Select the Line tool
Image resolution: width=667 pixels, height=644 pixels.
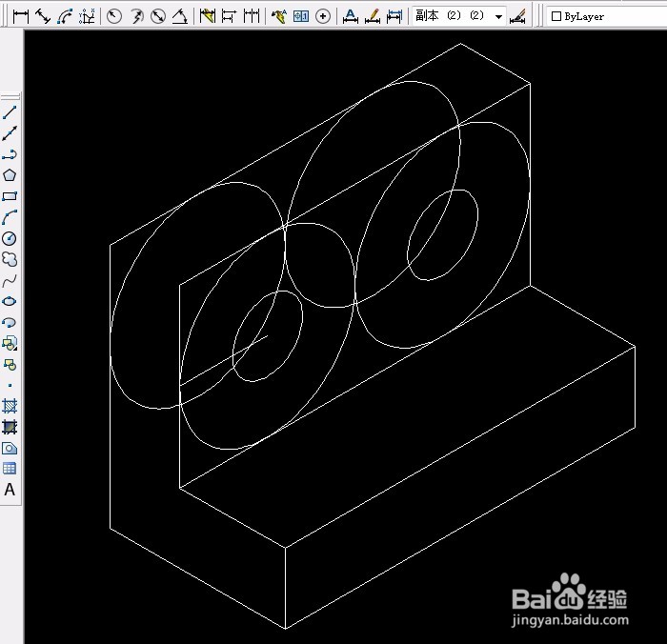click(x=10, y=112)
